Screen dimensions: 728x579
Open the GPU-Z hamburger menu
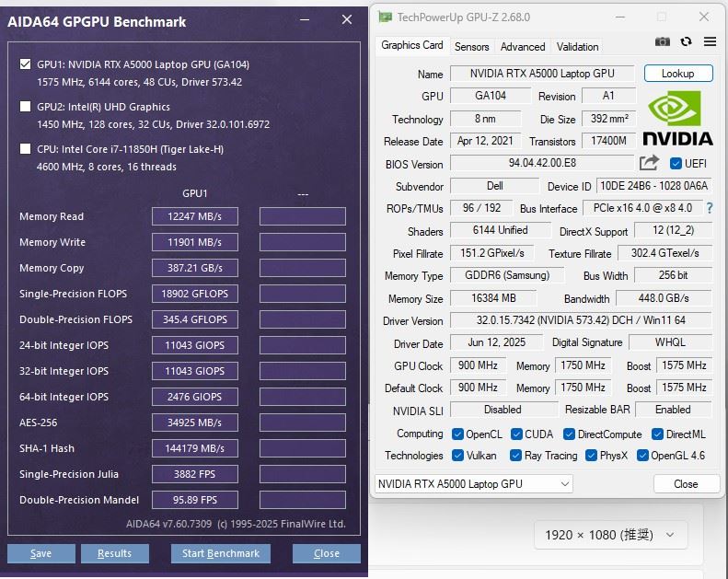tap(710, 42)
